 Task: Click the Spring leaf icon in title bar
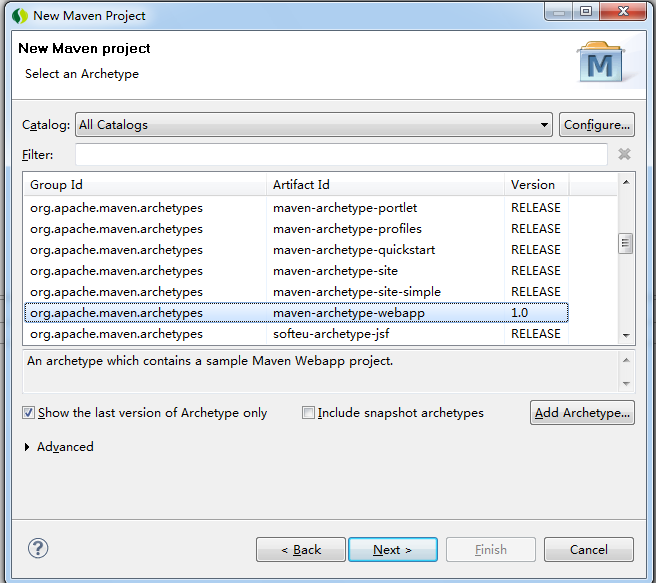pos(20,16)
